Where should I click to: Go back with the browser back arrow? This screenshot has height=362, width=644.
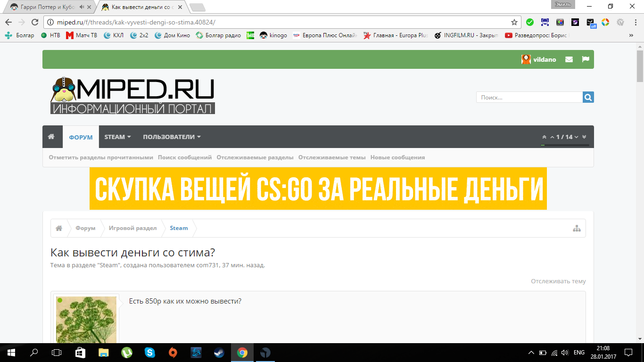[x=8, y=22]
